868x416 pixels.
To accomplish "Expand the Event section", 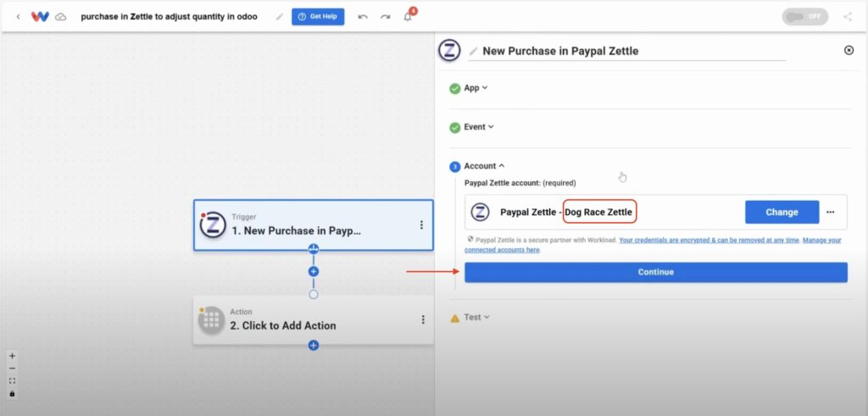I will click(479, 127).
